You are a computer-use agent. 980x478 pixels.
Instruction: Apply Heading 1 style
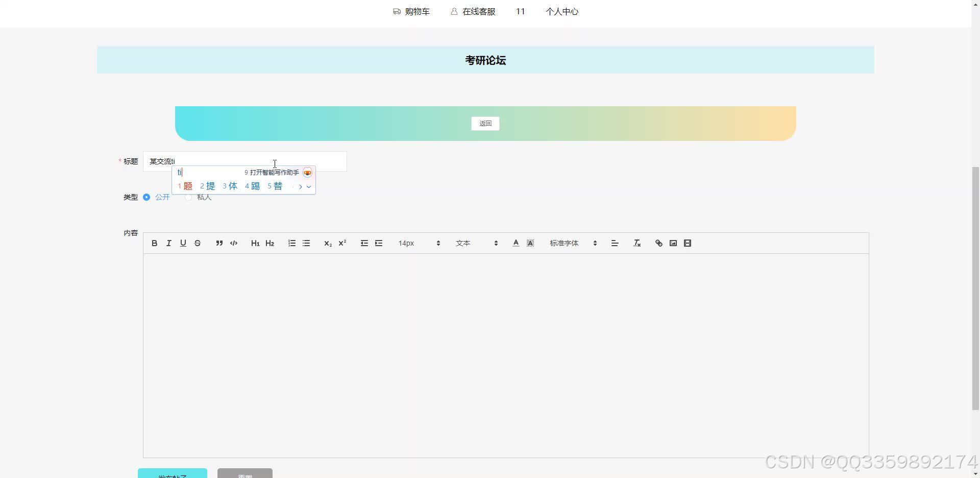(x=255, y=243)
